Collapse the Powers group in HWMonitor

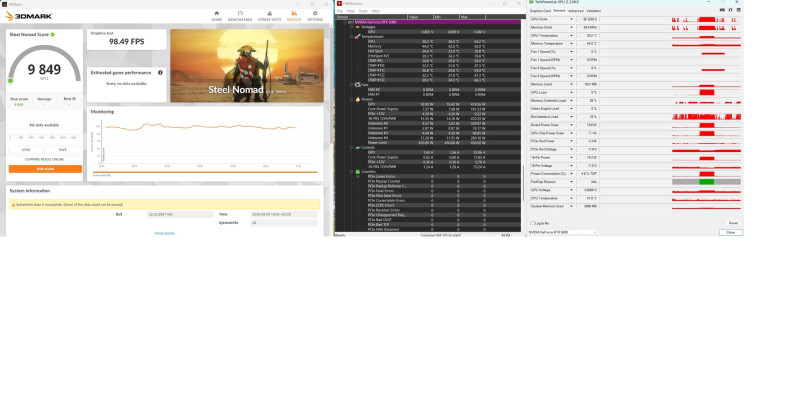pos(351,99)
